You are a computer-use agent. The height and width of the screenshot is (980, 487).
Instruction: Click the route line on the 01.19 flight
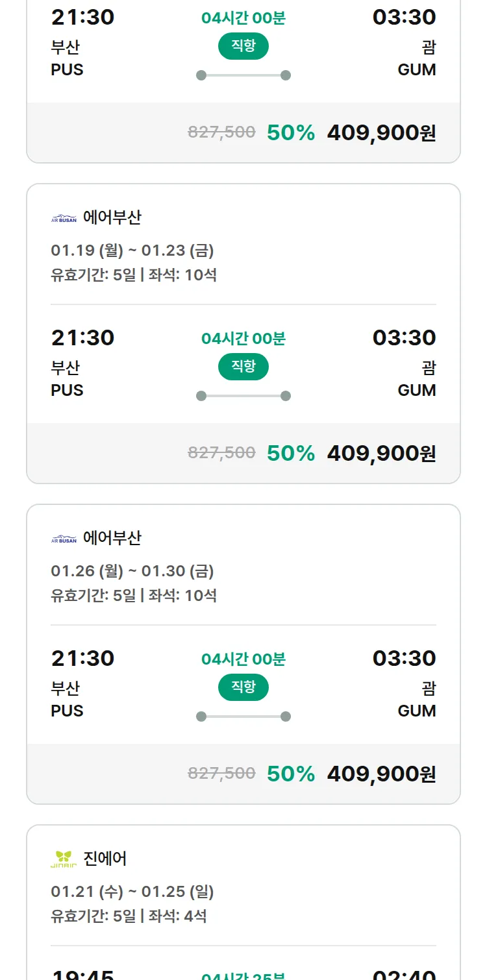243,396
